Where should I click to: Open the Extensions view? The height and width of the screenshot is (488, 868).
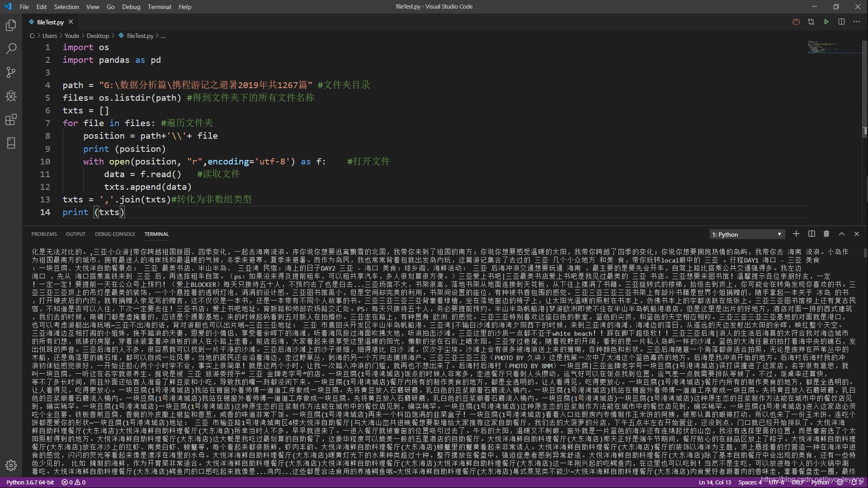coord(11,119)
